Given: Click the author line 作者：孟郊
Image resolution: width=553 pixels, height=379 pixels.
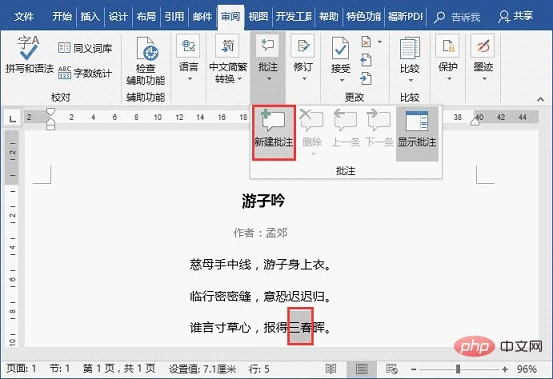Looking at the screenshot, I should coord(260,233).
